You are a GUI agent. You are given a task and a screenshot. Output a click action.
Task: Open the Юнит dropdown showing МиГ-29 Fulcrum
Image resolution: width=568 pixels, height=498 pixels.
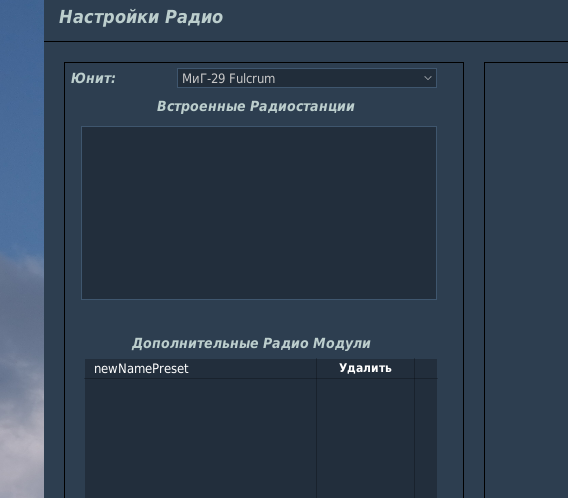point(306,78)
